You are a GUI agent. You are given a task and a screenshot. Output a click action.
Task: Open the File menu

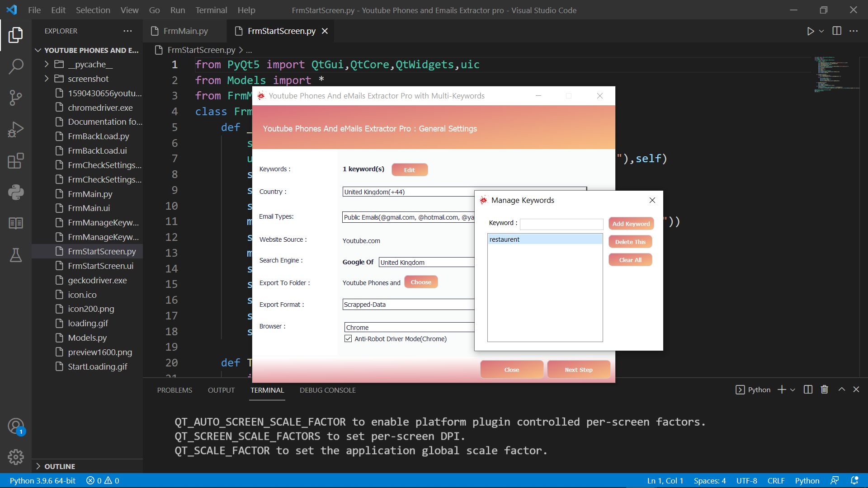(34, 10)
